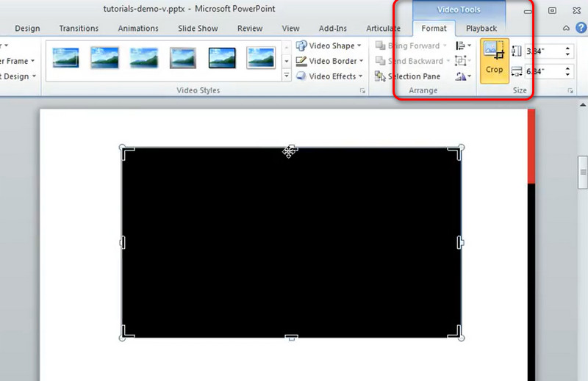
Task: Click the Video Shape icon
Action: click(301, 46)
